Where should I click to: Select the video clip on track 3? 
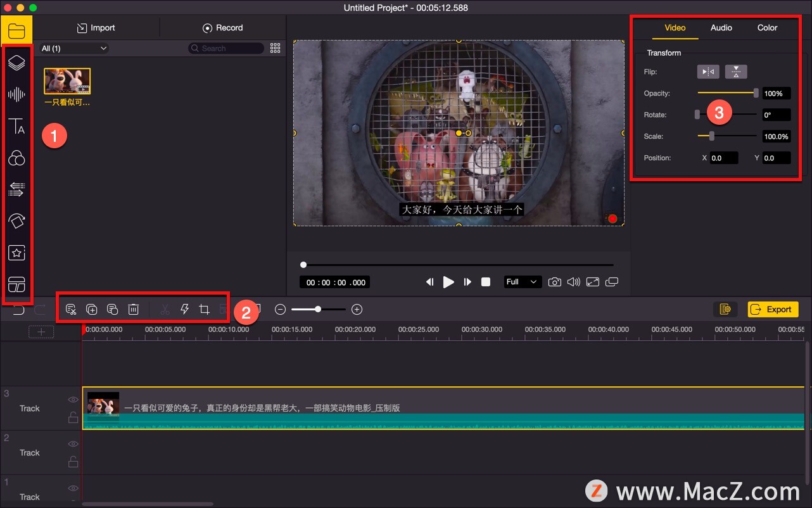[443, 408]
